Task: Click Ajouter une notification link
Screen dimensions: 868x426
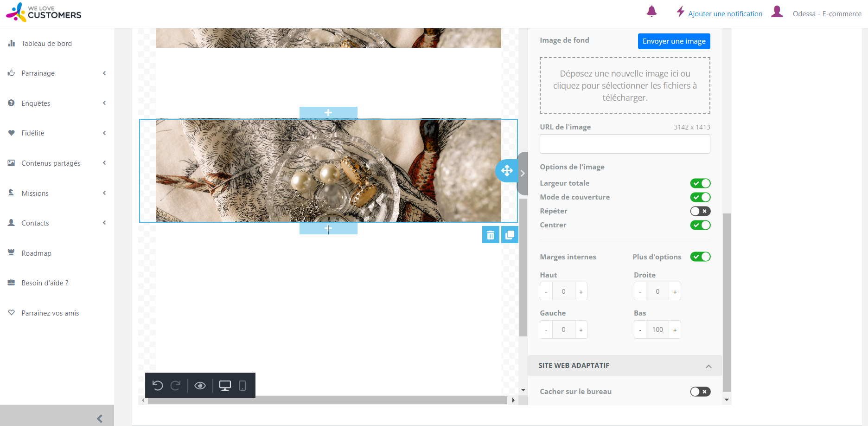Action: pos(725,14)
